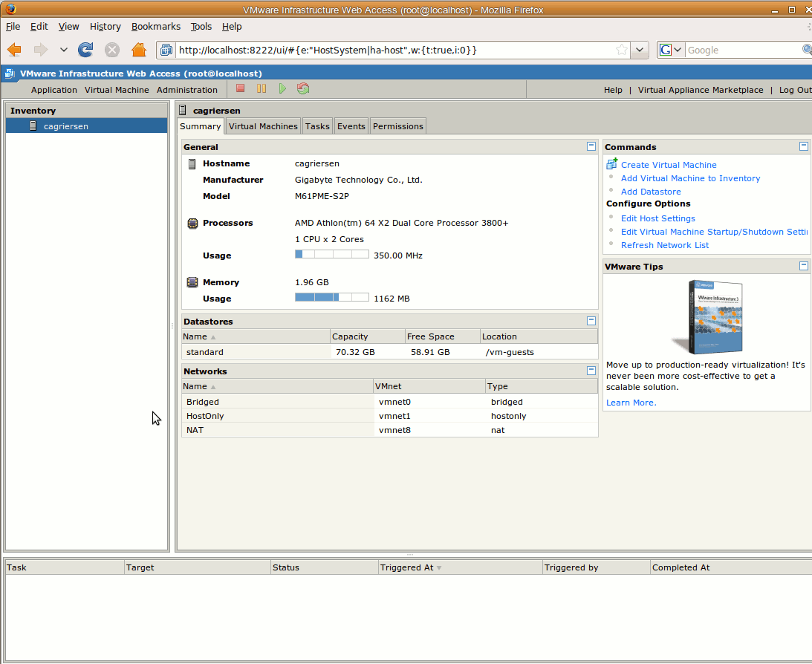The image size is (812, 664).
Task: Click Edit Virtual Machine Startup/Shutdown Settings
Action: click(x=714, y=232)
